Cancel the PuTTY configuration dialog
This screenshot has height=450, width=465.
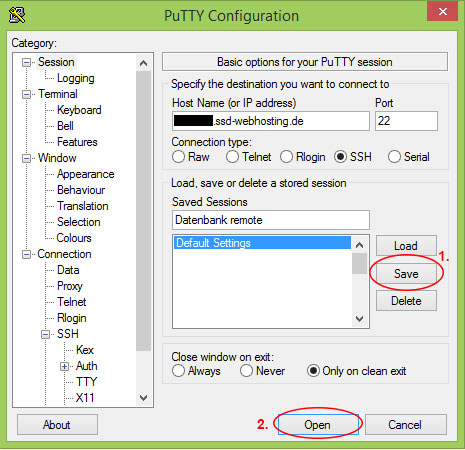click(405, 425)
